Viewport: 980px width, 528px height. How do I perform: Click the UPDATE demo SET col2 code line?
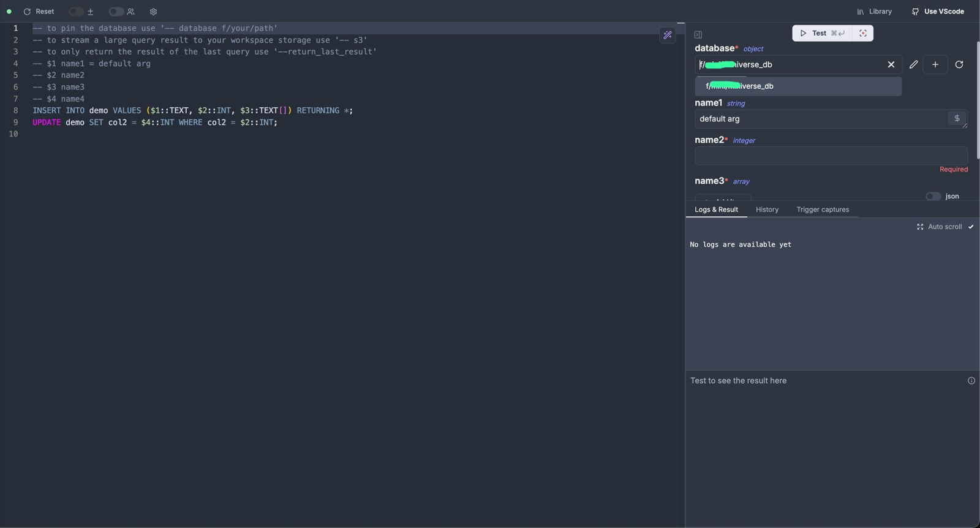tap(155, 123)
